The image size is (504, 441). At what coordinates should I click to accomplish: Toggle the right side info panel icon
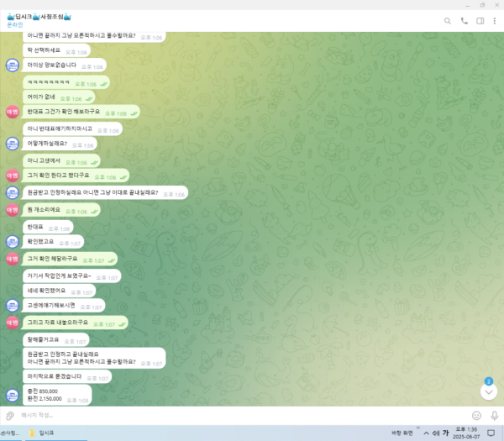(x=480, y=21)
